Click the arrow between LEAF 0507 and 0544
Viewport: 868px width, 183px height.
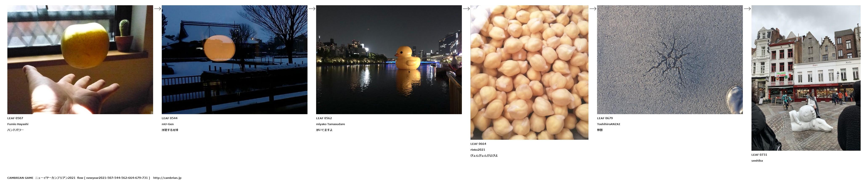tap(157, 9)
